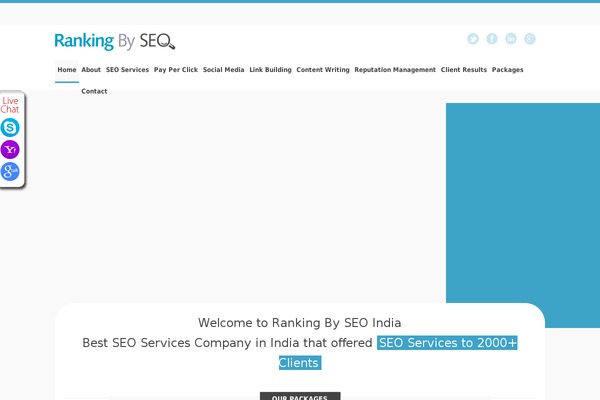
Task: Click 'Welcome to Ranking By SEO India' heading
Action: (300, 323)
